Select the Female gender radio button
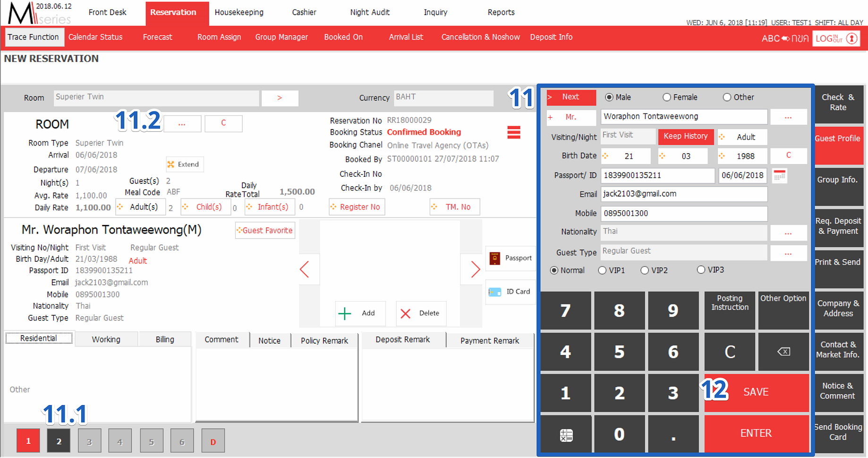The width and height of the screenshot is (868, 458). click(667, 97)
